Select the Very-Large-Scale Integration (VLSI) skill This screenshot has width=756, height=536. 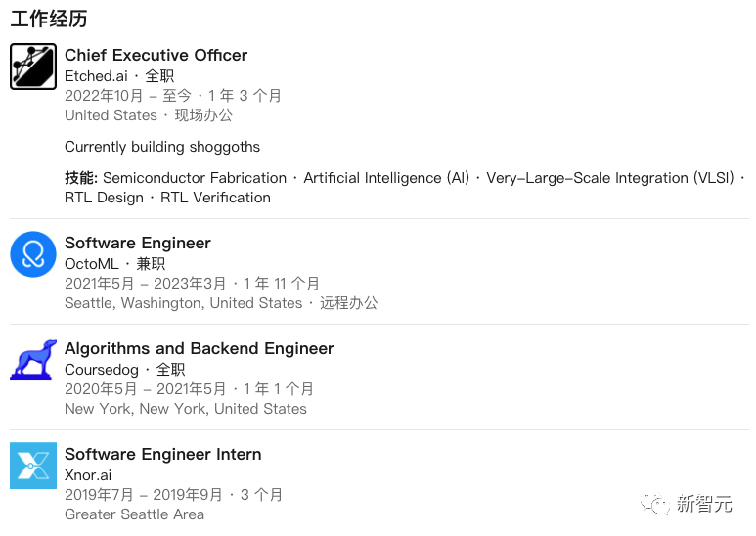click(610, 178)
